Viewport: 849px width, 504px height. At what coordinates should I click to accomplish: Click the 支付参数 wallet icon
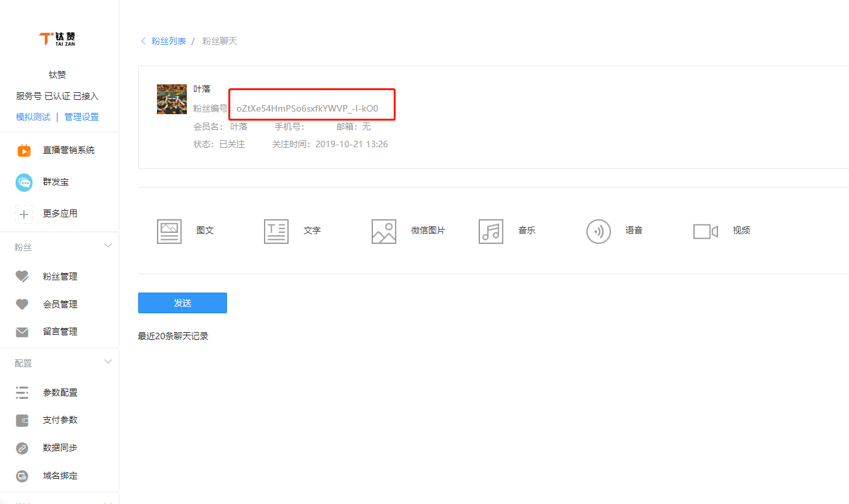(x=22, y=420)
